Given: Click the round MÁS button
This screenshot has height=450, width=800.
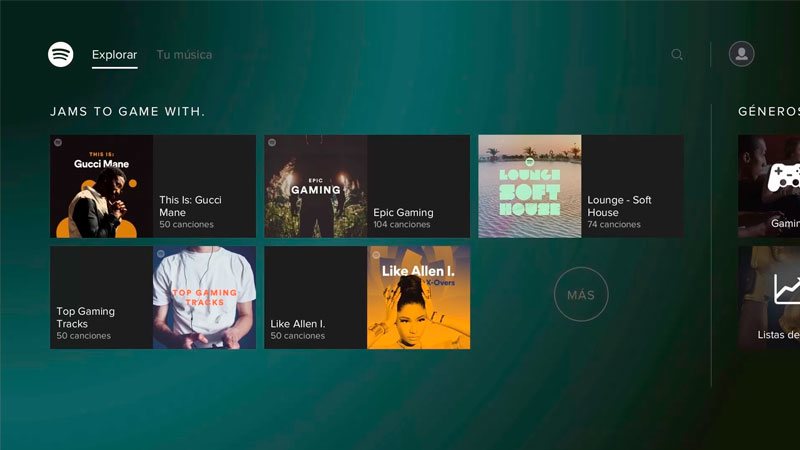Looking at the screenshot, I should click(x=581, y=294).
